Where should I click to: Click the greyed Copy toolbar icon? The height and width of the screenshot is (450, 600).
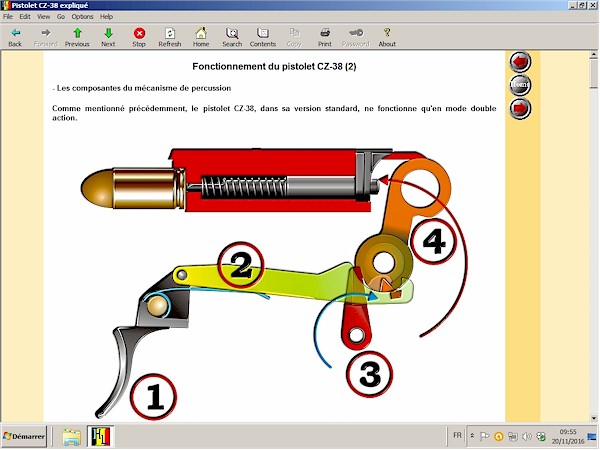click(294, 38)
